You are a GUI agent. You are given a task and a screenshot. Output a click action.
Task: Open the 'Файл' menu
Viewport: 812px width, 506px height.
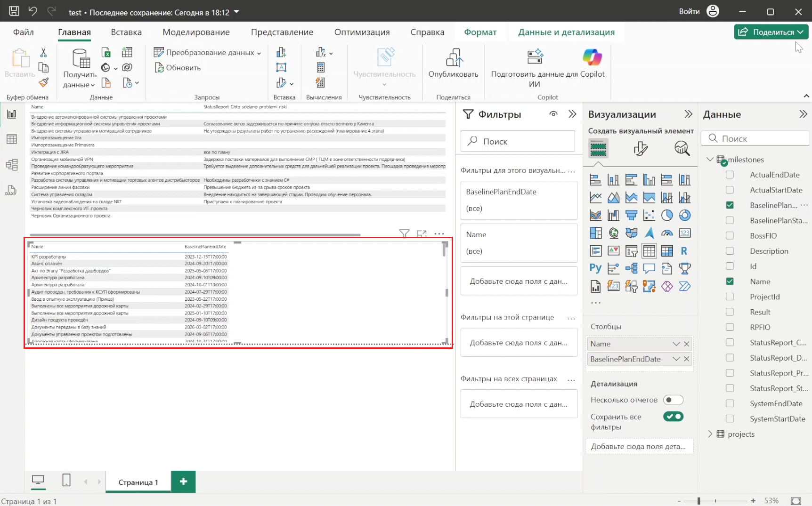pyautogui.click(x=24, y=32)
